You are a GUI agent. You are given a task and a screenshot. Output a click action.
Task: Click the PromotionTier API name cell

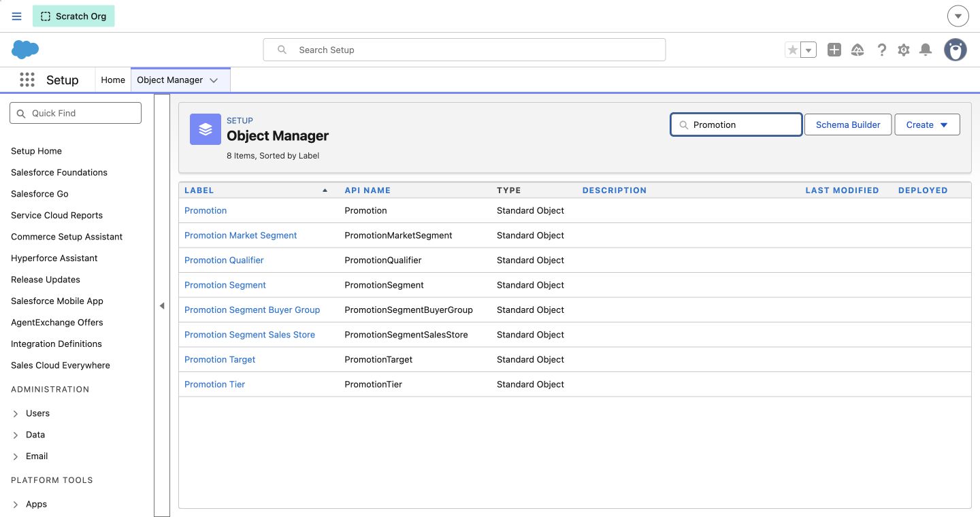tap(373, 384)
